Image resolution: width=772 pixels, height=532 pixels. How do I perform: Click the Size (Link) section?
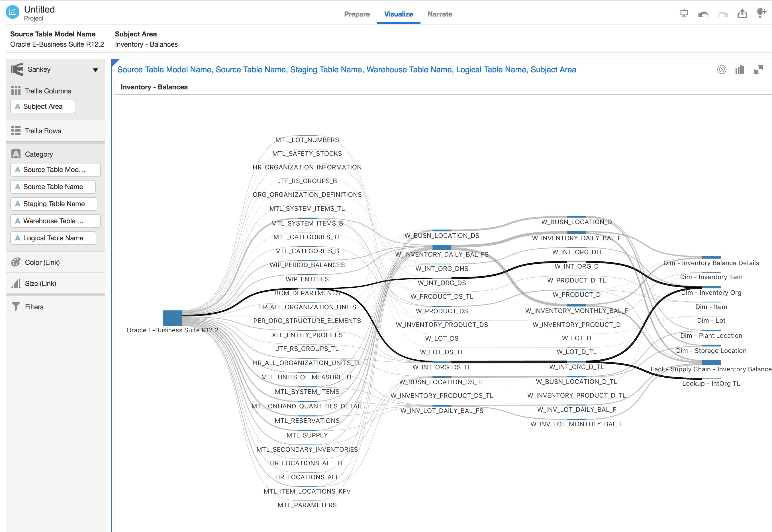point(40,283)
